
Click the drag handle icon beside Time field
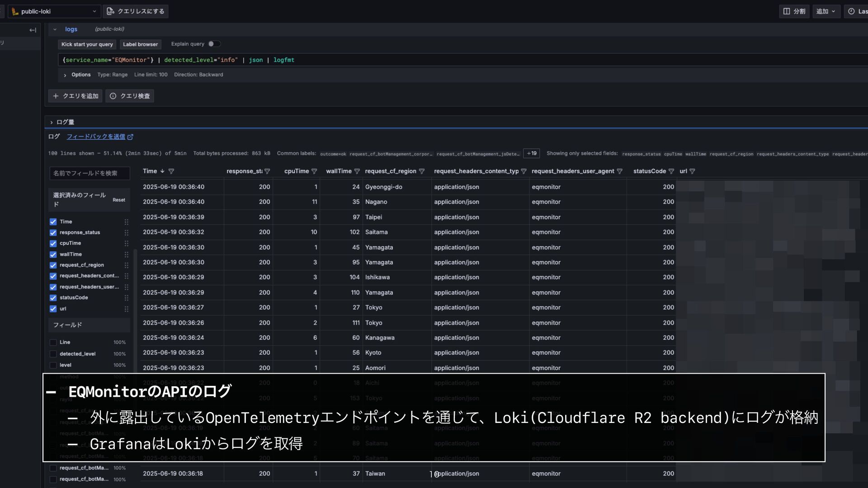pos(127,222)
